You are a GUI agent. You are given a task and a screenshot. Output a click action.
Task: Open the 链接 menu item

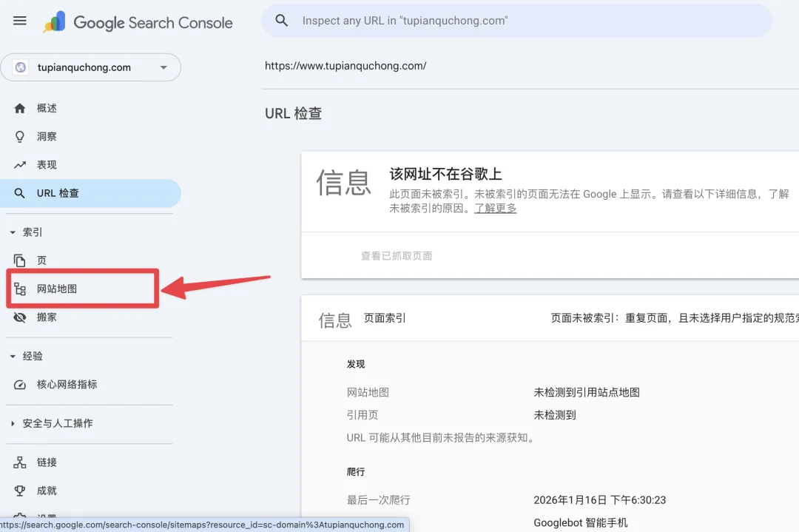[x=47, y=462]
